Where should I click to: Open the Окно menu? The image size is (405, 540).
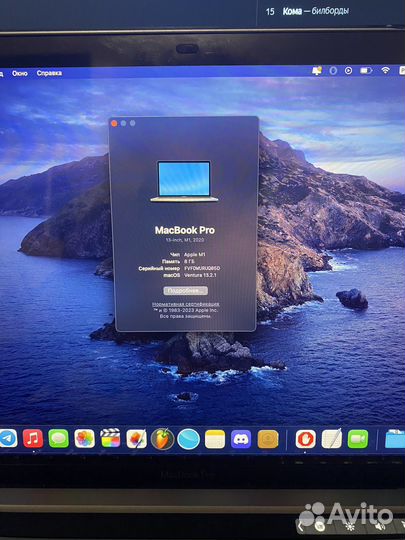click(20, 73)
